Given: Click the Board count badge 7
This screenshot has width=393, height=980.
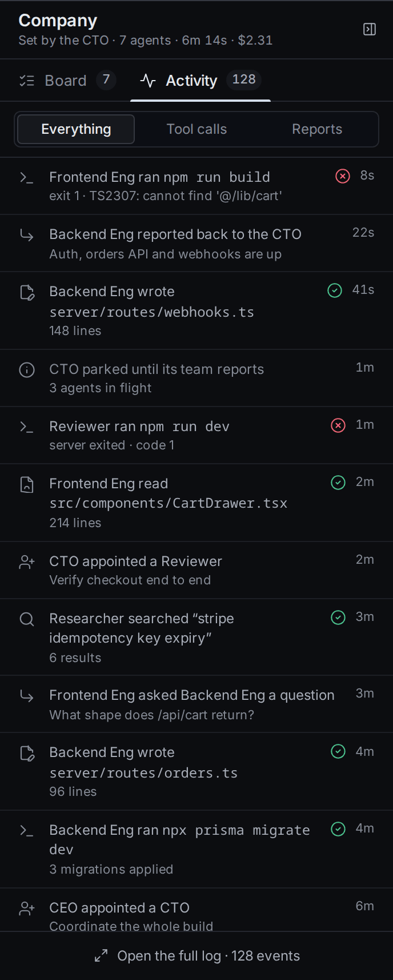Looking at the screenshot, I should (106, 79).
